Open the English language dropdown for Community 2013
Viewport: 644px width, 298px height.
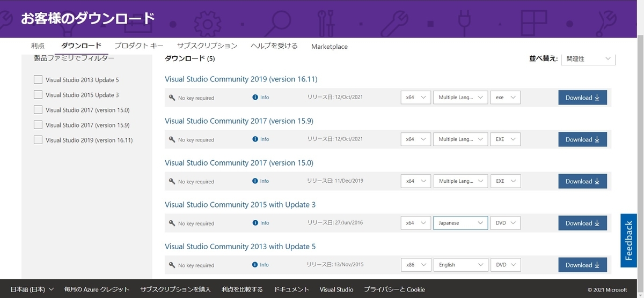point(460,265)
